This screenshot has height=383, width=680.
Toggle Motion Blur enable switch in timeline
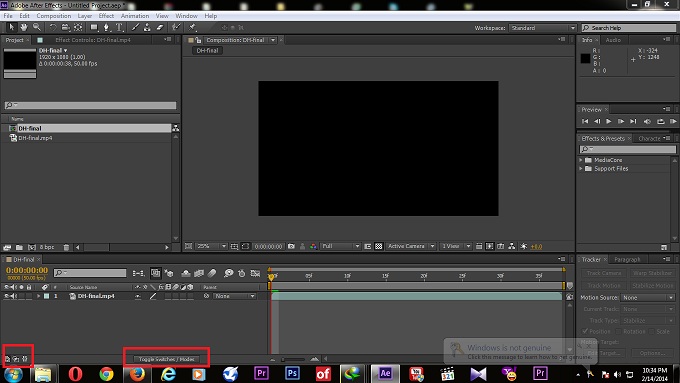point(212,273)
